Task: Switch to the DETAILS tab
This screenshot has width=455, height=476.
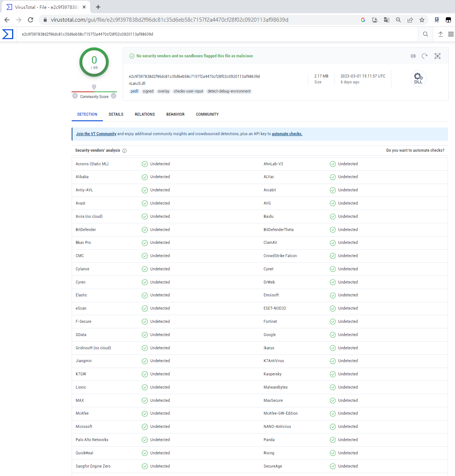Action: (x=116, y=115)
